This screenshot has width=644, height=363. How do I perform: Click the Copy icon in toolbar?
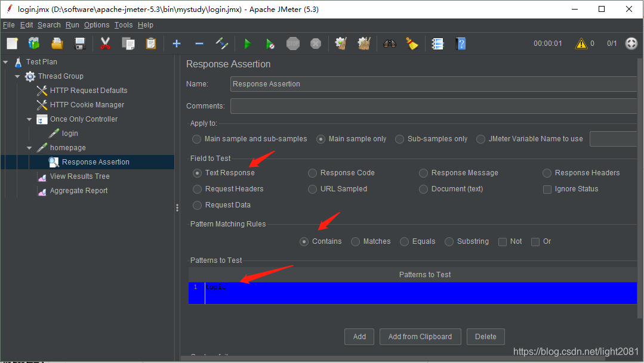(128, 44)
